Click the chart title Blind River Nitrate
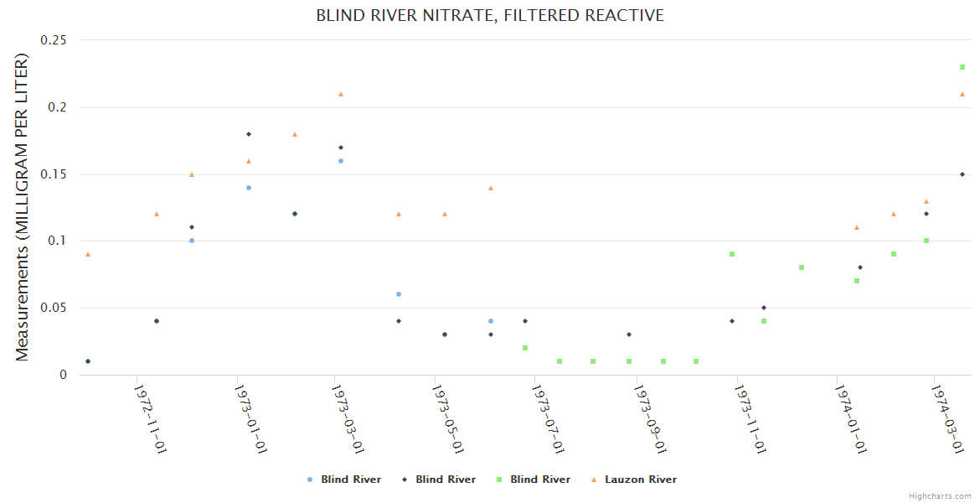Image resolution: width=980 pixels, height=503 pixels. (490, 16)
